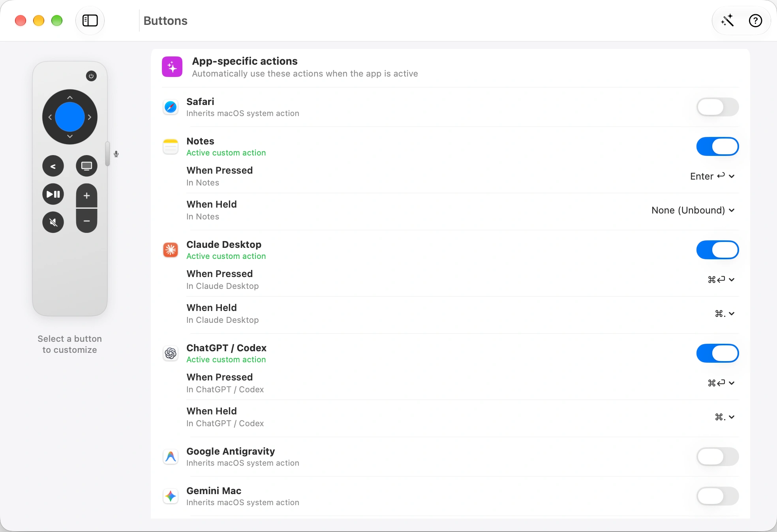
Task: Select the TV screen button on remote
Action: (86, 166)
